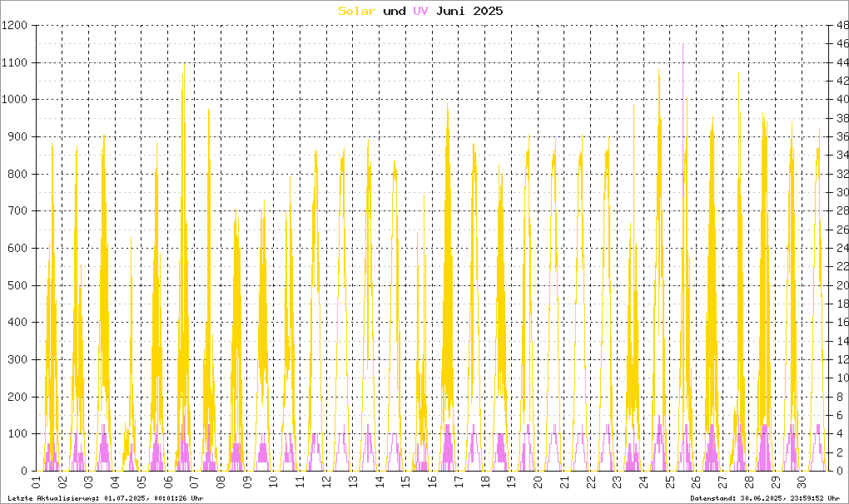Select day 25 on the x-axis
849x504 pixels.
(669, 482)
